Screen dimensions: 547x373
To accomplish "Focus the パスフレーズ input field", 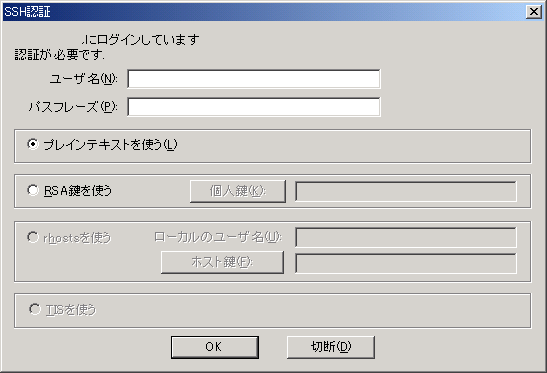I will point(254,107).
